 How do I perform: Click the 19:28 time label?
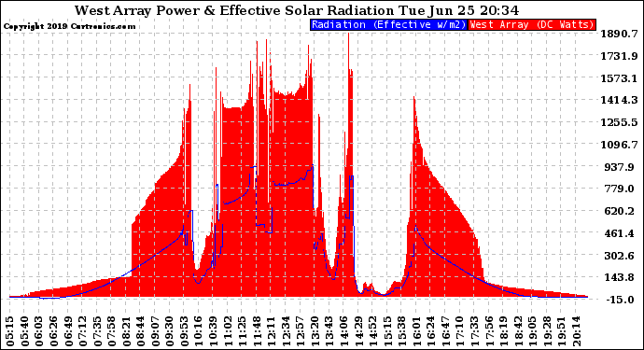[x=547, y=331]
